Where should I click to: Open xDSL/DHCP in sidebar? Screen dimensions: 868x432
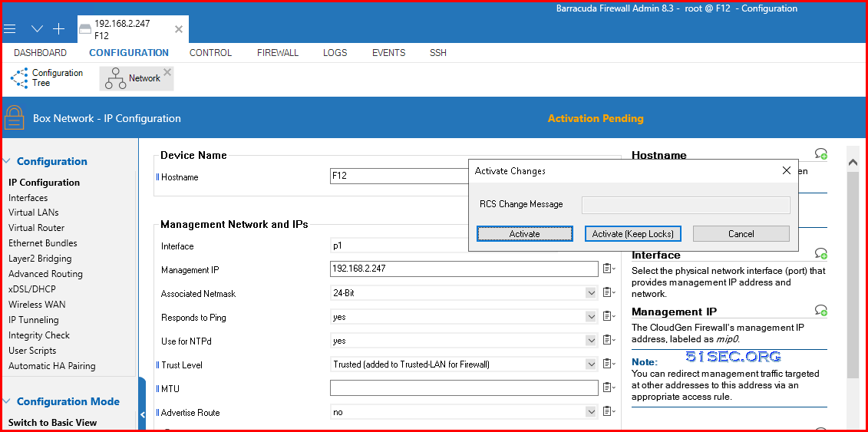[32, 289]
